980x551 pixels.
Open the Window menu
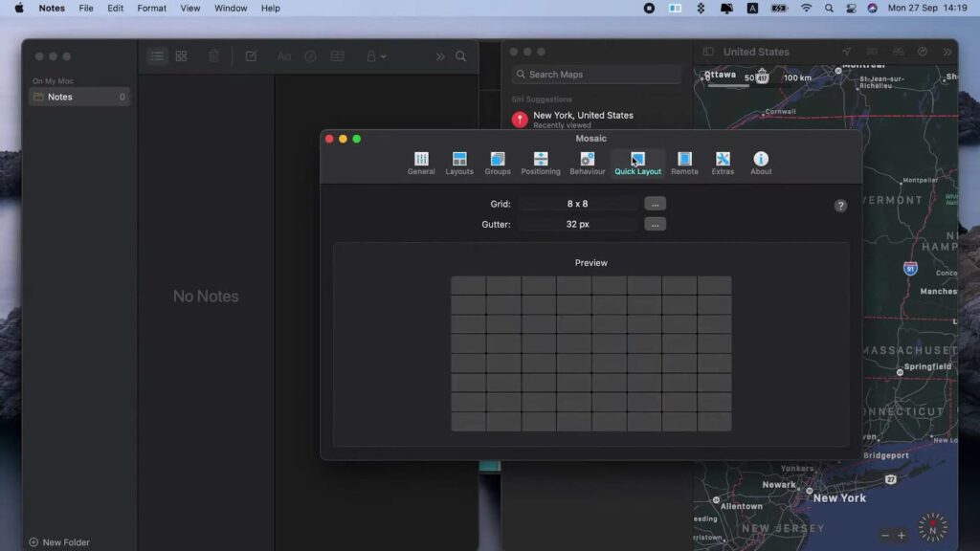[x=231, y=8]
